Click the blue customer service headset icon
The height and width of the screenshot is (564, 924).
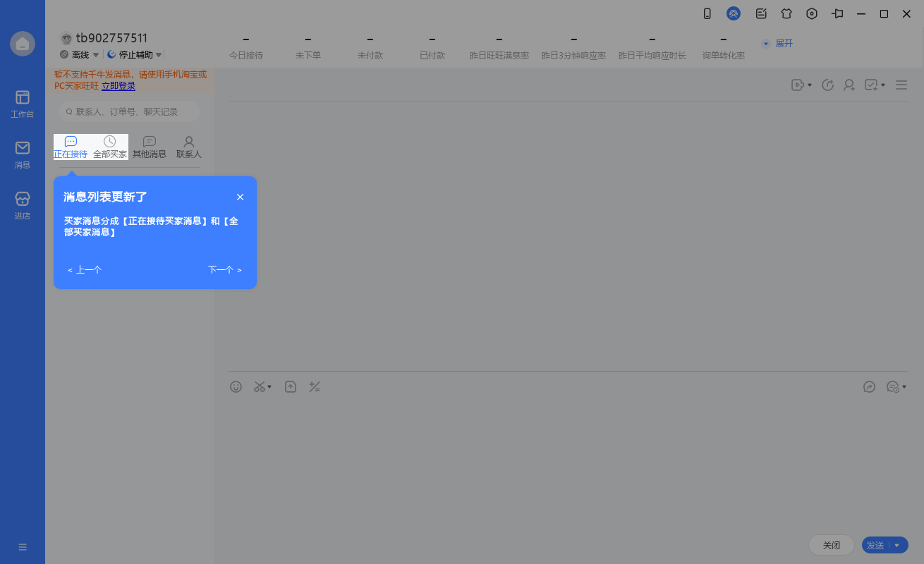(x=734, y=13)
